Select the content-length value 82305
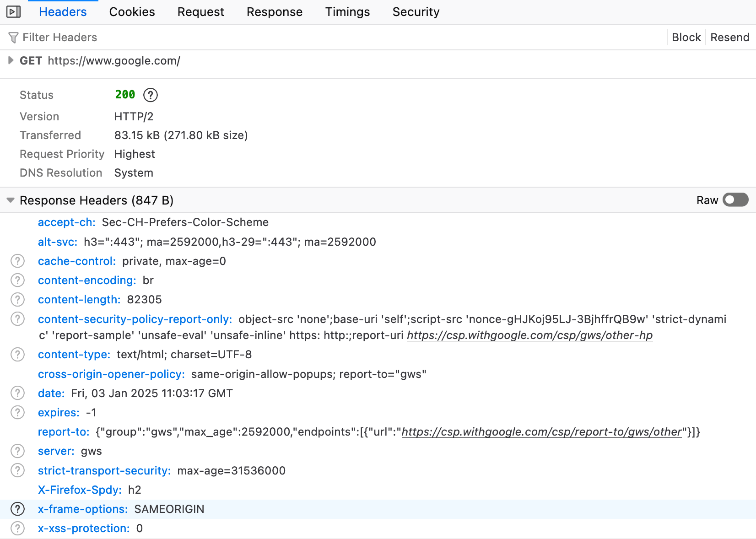 pos(145,300)
